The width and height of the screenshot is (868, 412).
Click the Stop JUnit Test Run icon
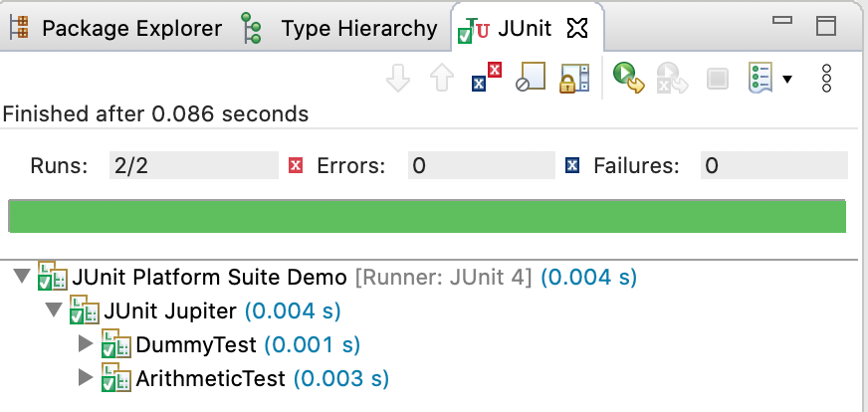718,79
